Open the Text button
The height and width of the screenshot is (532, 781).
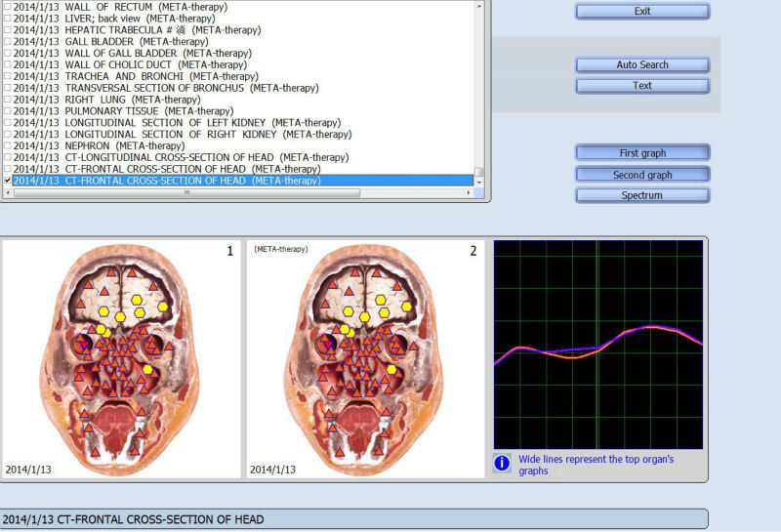(x=642, y=85)
